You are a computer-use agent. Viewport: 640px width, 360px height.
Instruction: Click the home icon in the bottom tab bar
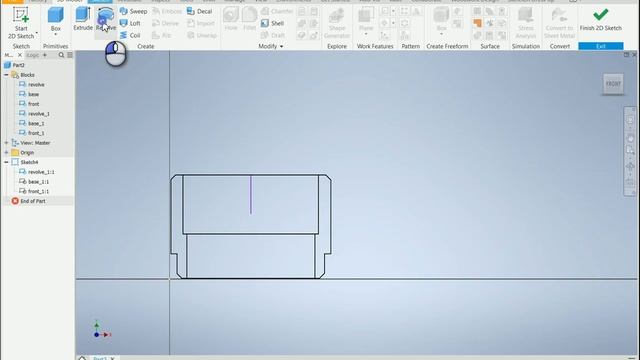click(x=82, y=358)
